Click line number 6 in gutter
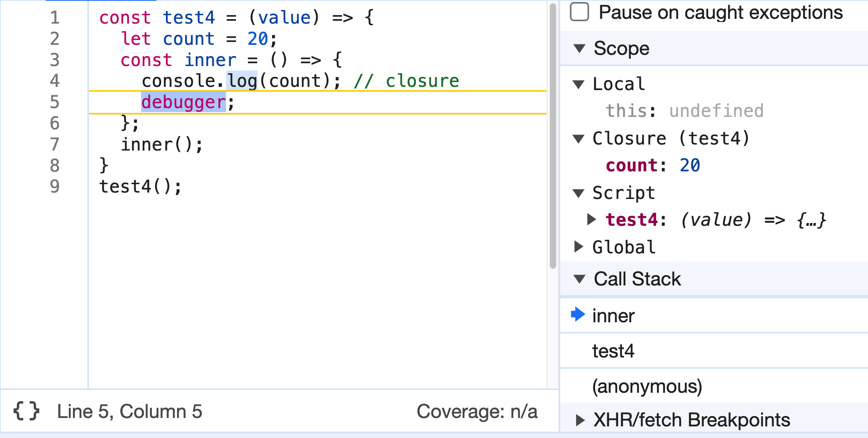 (x=55, y=123)
